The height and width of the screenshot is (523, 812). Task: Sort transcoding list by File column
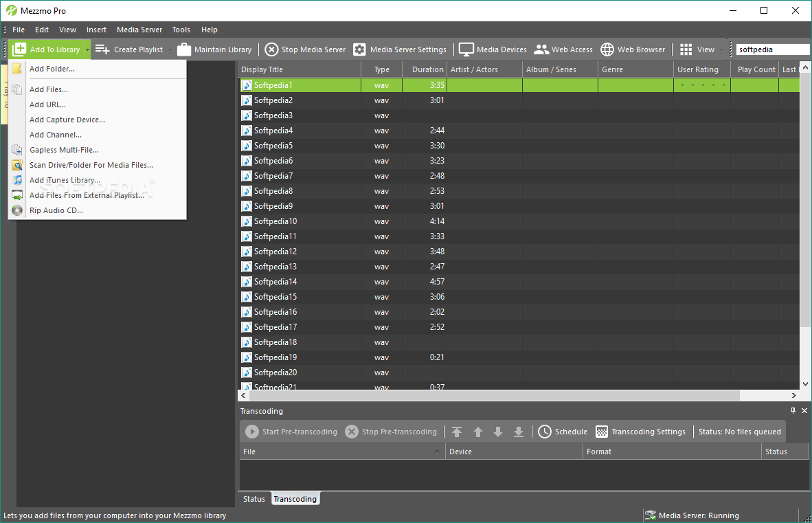tap(342, 452)
